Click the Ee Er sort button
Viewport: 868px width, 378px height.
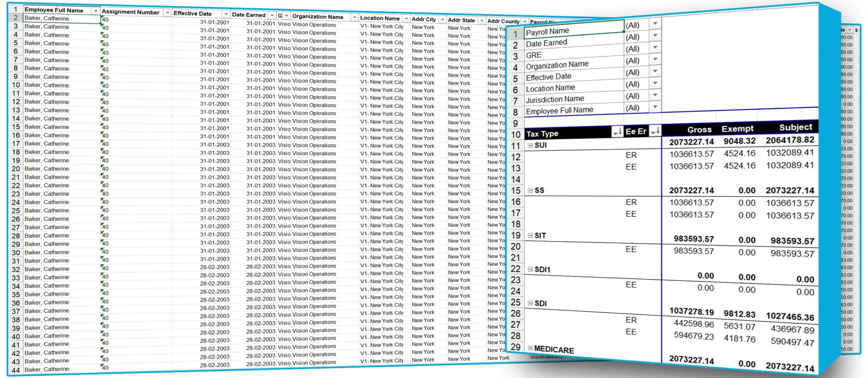[x=655, y=131]
